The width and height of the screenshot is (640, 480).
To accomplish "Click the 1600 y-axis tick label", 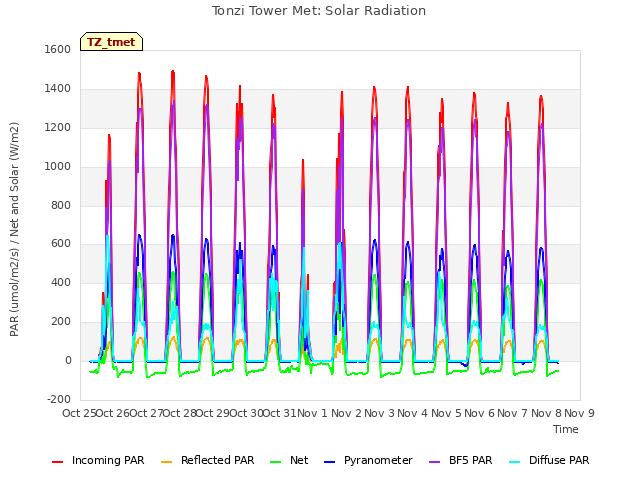I will point(58,49).
